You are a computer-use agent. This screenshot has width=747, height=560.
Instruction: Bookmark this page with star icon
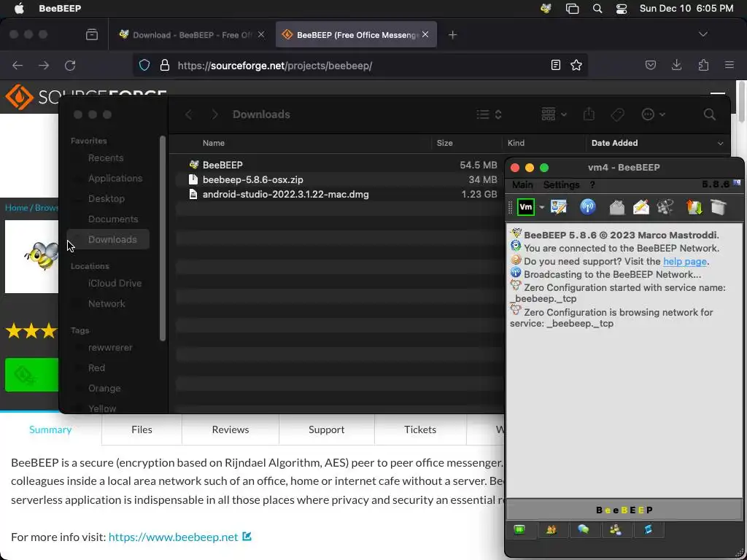(576, 65)
